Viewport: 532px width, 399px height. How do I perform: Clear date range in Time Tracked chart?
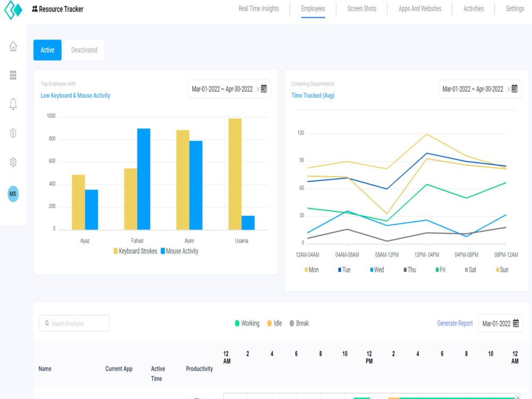click(x=508, y=89)
